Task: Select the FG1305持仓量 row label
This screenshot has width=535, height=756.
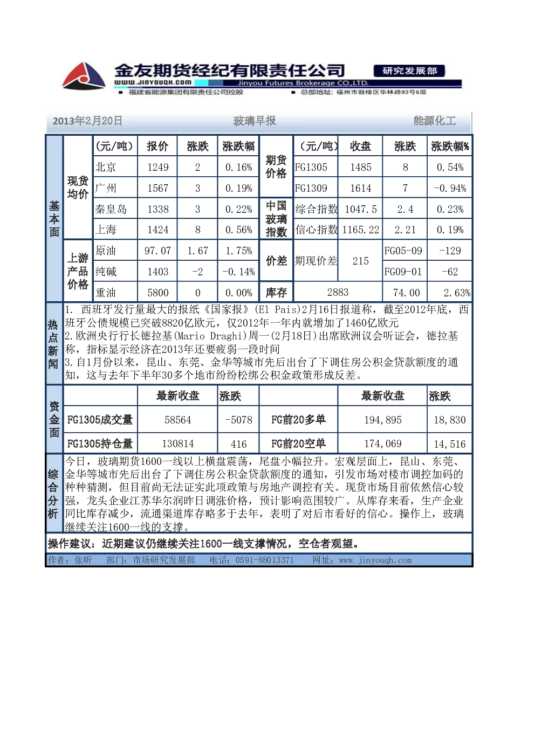Action: pyautogui.click(x=100, y=443)
